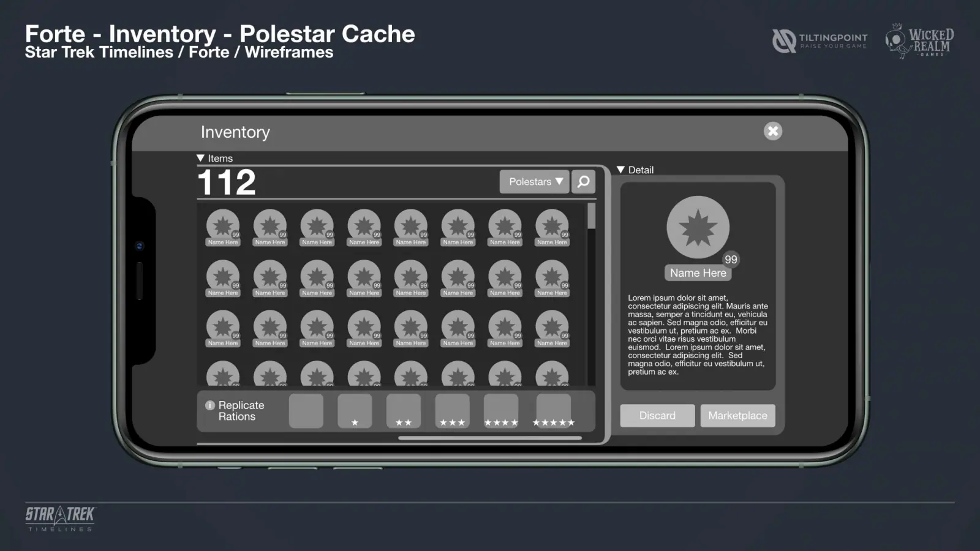This screenshot has height=551, width=980.
Task: Open the Polestars filter dropdown
Action: 535,182
